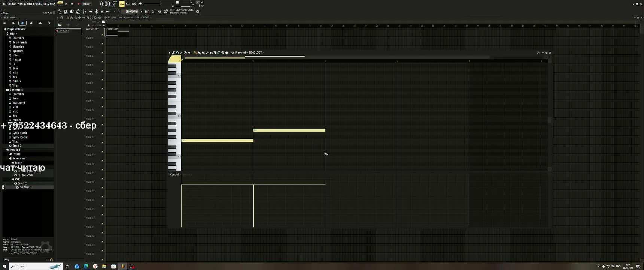Screen dimensions: 644x270
Task: Open the Synth classic category
Action: point(20,133)
